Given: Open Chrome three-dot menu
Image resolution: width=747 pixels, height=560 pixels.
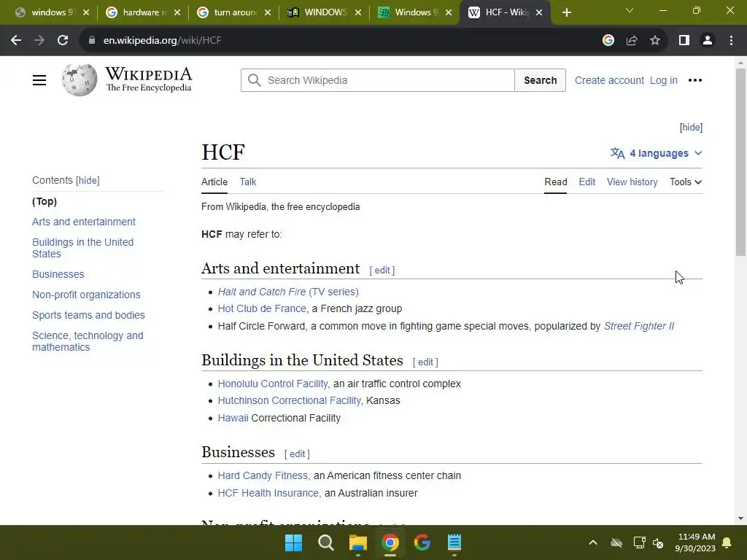Looking at the screenshot, I should 731,41.
